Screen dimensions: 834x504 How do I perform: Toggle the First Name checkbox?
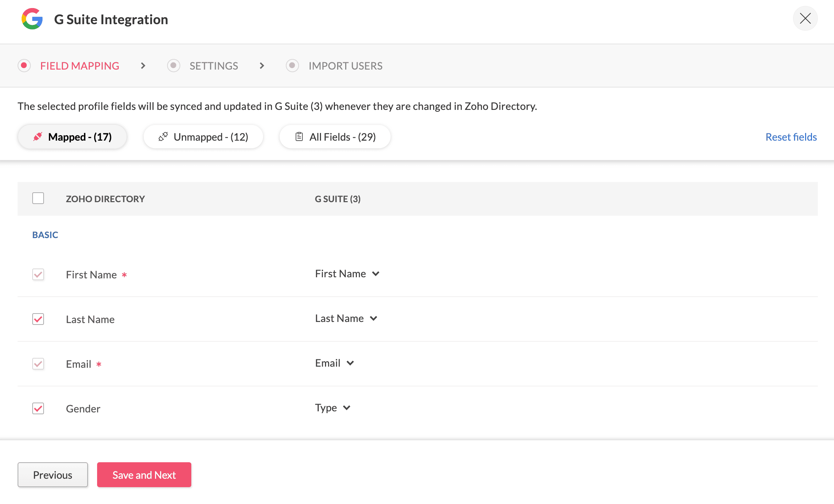point(38,274)
